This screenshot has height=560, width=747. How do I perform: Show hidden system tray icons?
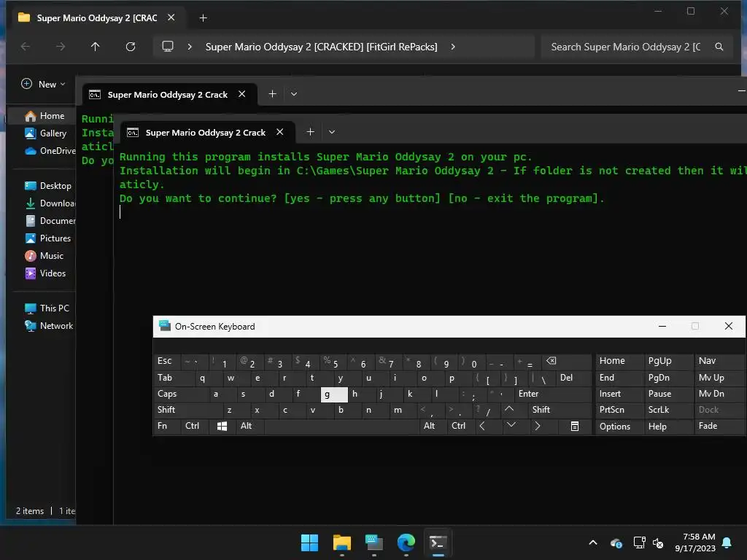593,542
